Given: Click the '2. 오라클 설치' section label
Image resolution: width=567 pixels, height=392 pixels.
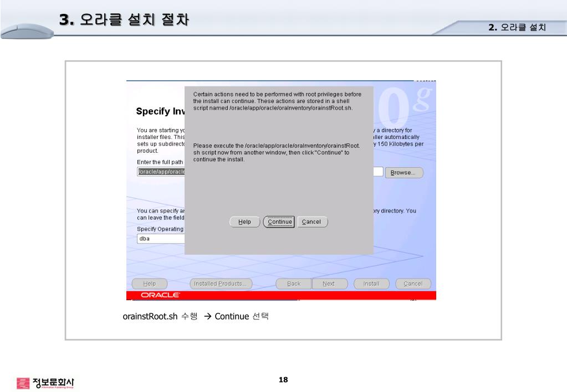Looking at the screenshot, I should click(x=517, y=28).
